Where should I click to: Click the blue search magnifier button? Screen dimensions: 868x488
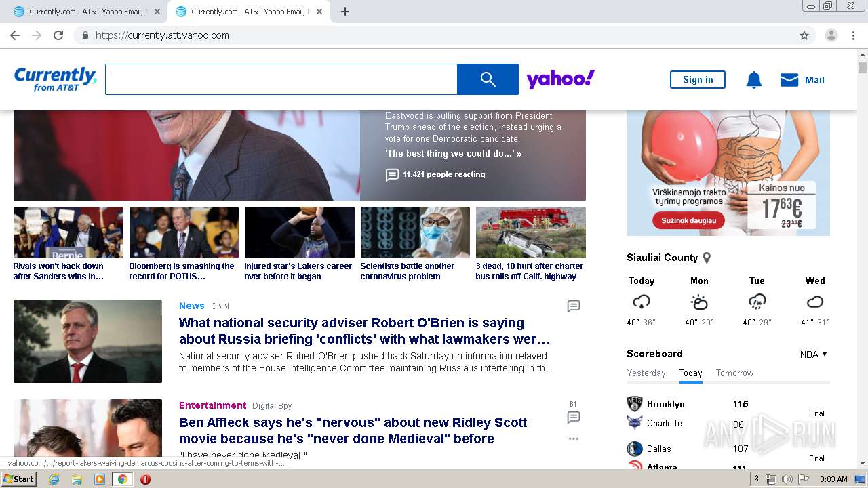coord(488,79)
